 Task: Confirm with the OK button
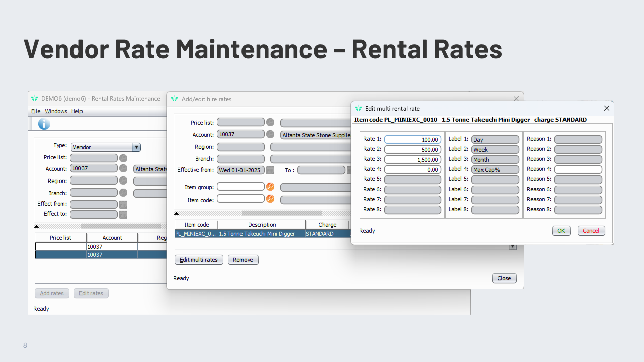561,231
